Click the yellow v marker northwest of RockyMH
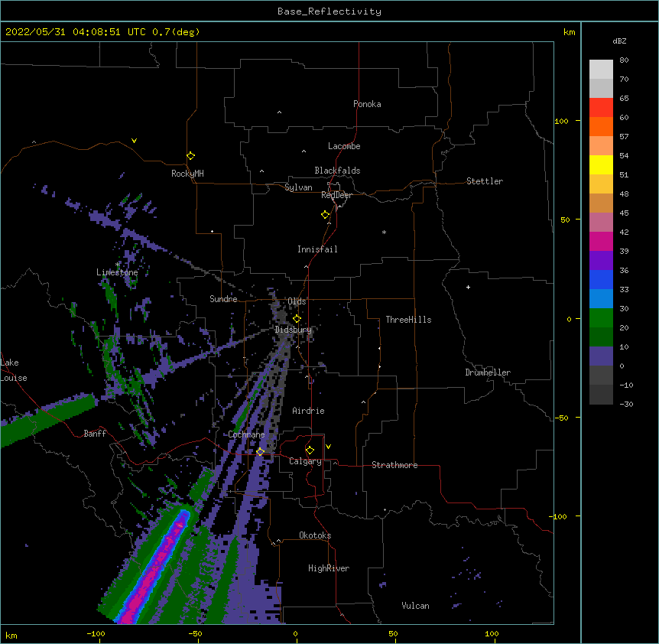Viewport: 659px width, 644px height. pos(134,141)
